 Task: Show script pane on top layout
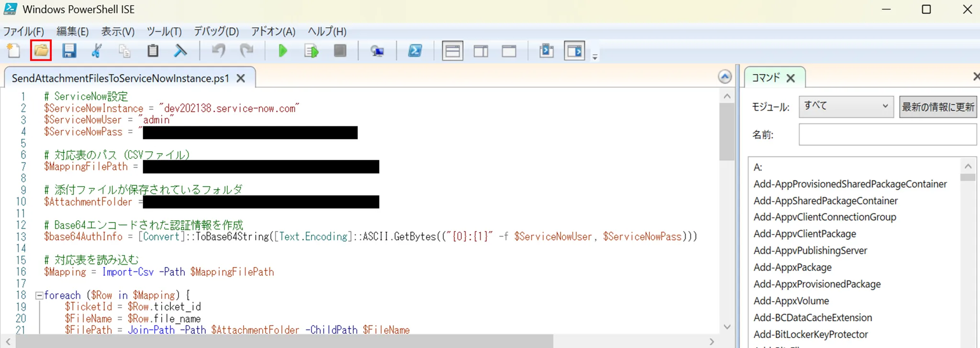(x=452, y=51)
